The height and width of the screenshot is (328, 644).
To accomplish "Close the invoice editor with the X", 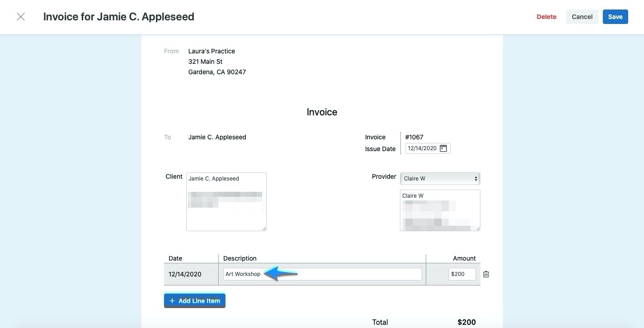I will tap(21, 16).
